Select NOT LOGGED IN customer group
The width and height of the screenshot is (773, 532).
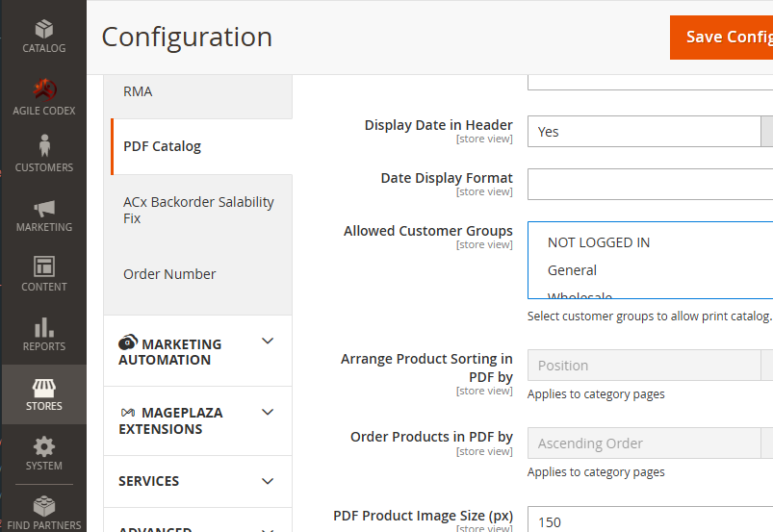coord(599,242)
